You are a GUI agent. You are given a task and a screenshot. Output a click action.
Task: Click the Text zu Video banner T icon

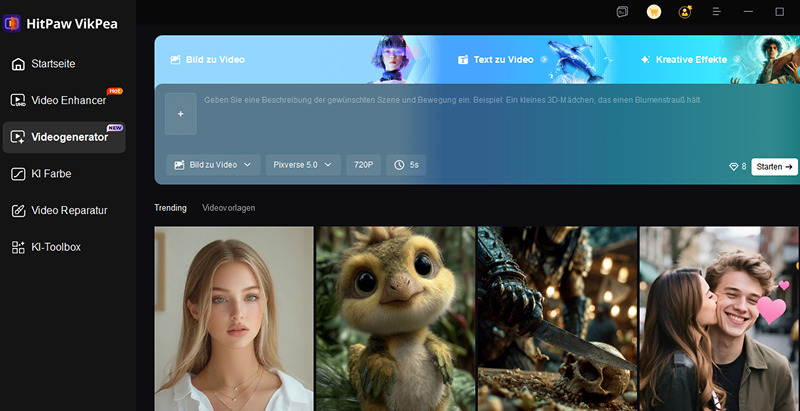(x=463, y=60)
